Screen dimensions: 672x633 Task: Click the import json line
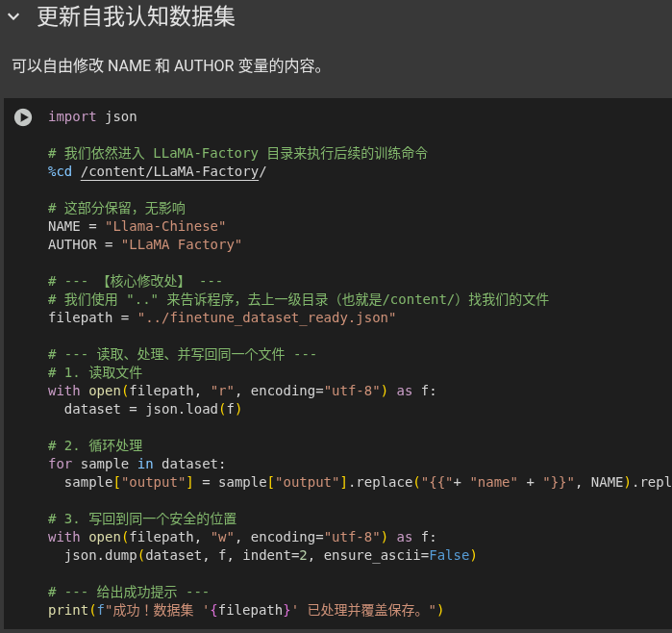92,116
